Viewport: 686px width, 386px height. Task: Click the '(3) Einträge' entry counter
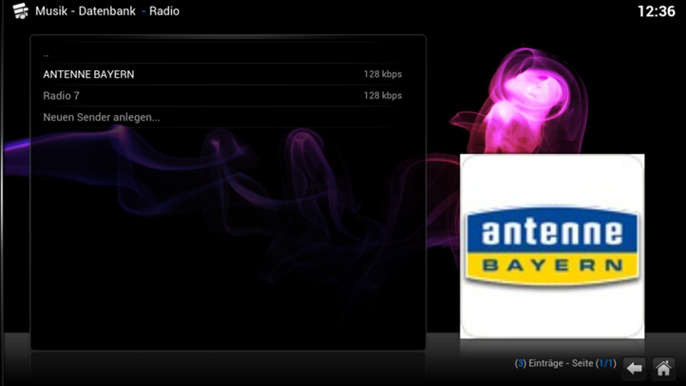[539, 363]
